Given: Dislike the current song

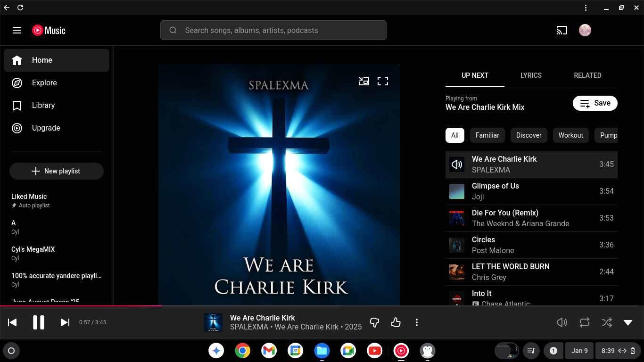Looking at the screenshot, I should [x=374, y=322].
